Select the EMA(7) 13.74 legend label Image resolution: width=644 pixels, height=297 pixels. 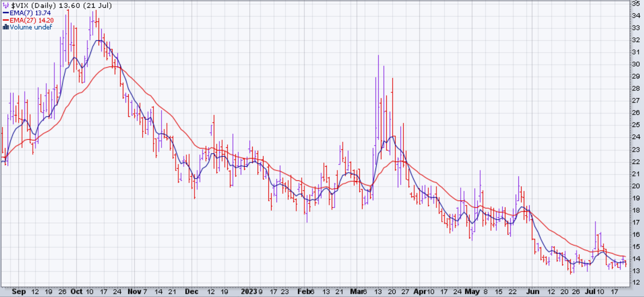30,13
